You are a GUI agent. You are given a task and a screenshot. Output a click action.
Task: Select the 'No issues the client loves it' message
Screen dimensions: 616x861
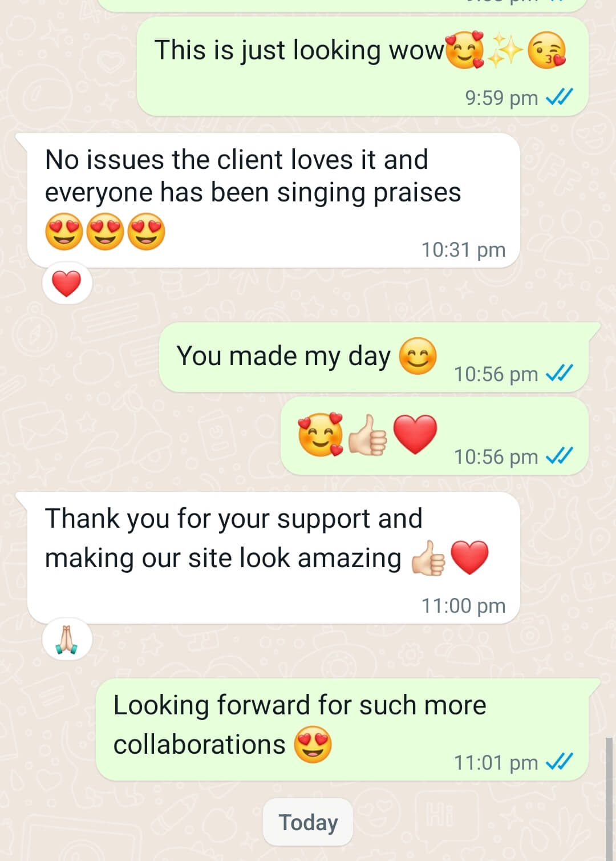[274, 200]
